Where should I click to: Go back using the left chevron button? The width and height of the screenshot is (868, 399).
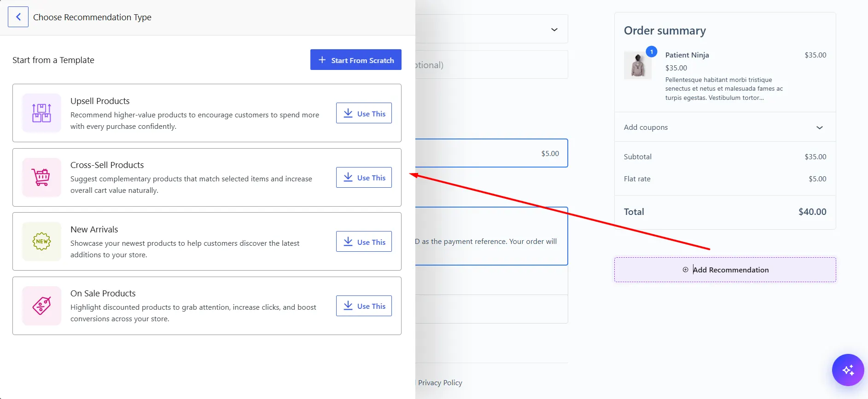coord(18,17)
